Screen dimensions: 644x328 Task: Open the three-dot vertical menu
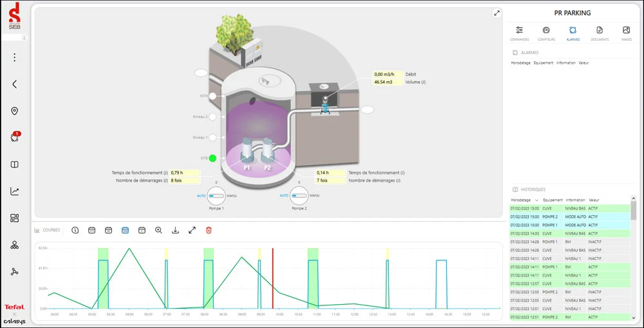[x=15, y=57]
